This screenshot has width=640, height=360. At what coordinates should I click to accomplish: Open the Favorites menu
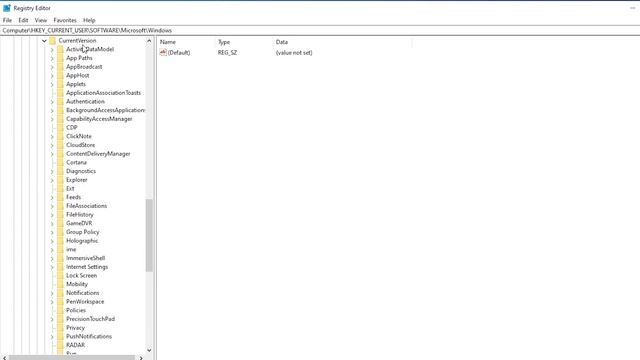(65, 20)
